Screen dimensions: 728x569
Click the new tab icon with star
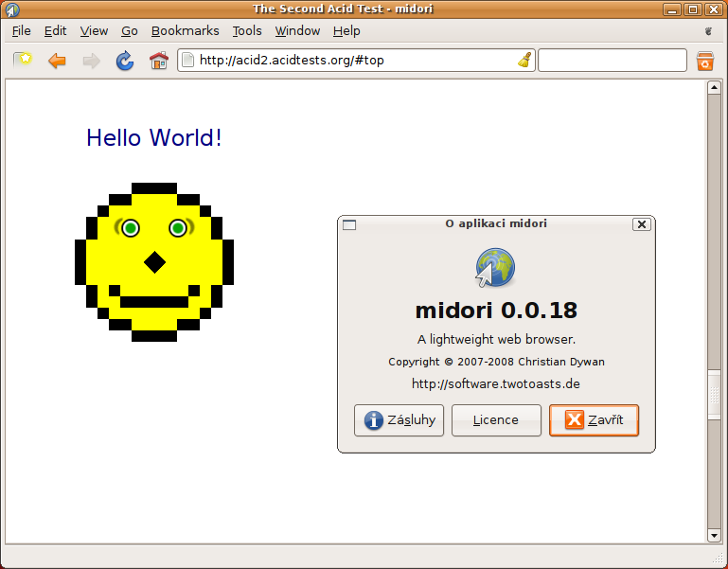[23, 60]
